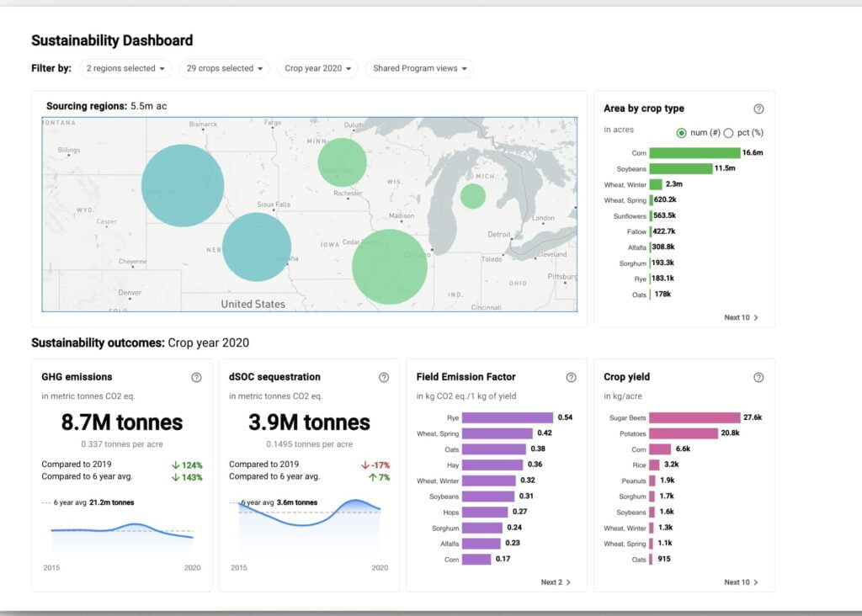Click Next 10 in Area by crop type

[x=741, y=317]
